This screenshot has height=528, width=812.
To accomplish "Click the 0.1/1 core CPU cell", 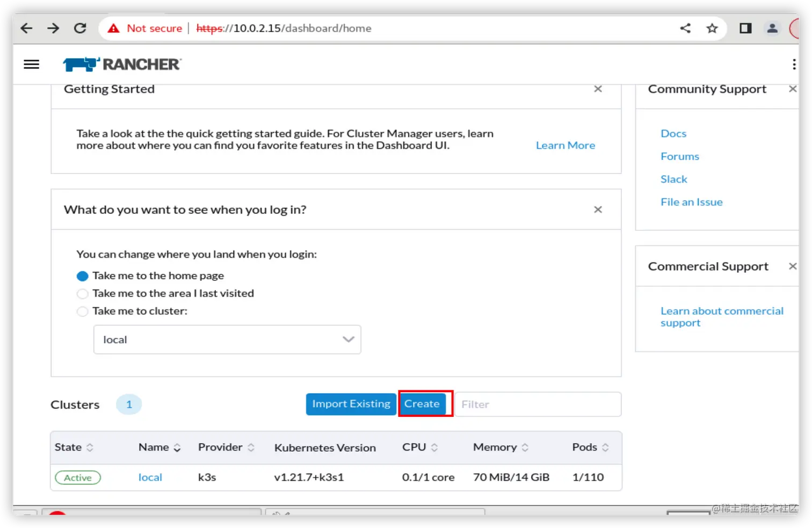I will pos(428,478).
